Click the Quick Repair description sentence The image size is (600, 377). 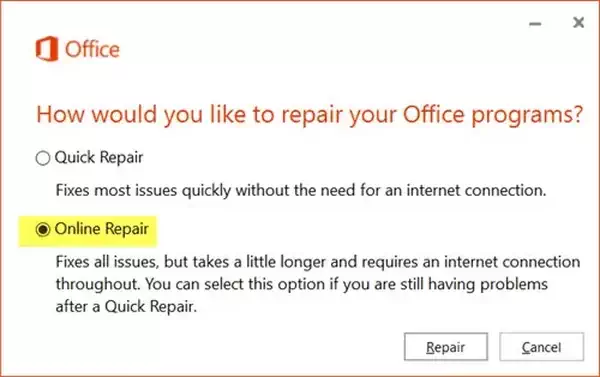[301, 190]
